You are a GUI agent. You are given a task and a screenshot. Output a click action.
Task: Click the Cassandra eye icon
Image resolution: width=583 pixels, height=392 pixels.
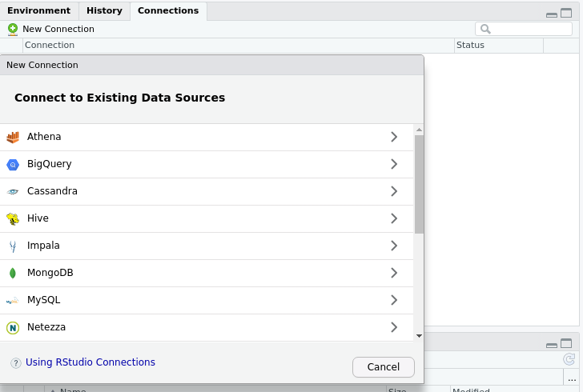click(13, 191)
